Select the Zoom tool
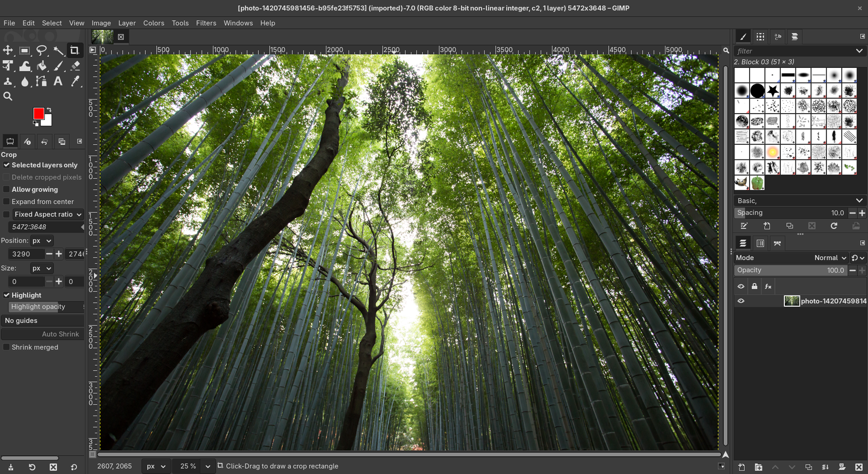The height and width of the screenshot is (474, 868). tap(8, 96)
